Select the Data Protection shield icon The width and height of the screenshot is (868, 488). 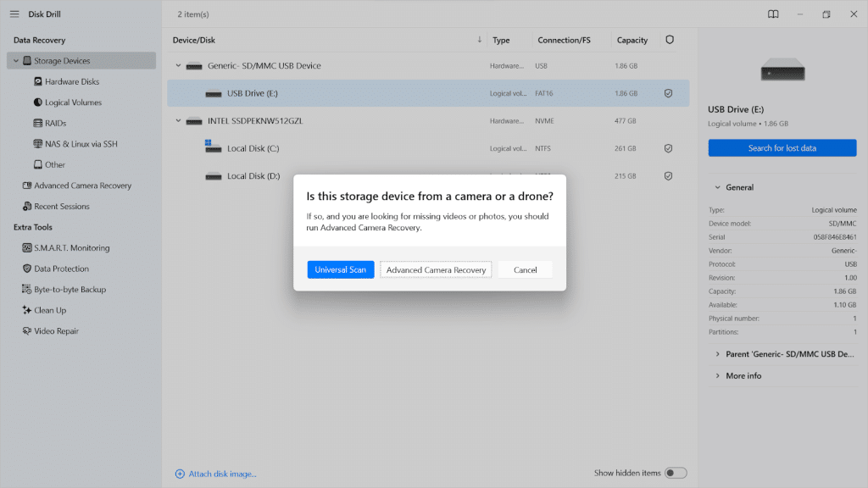pyautogui.click(x=26, y=269)
